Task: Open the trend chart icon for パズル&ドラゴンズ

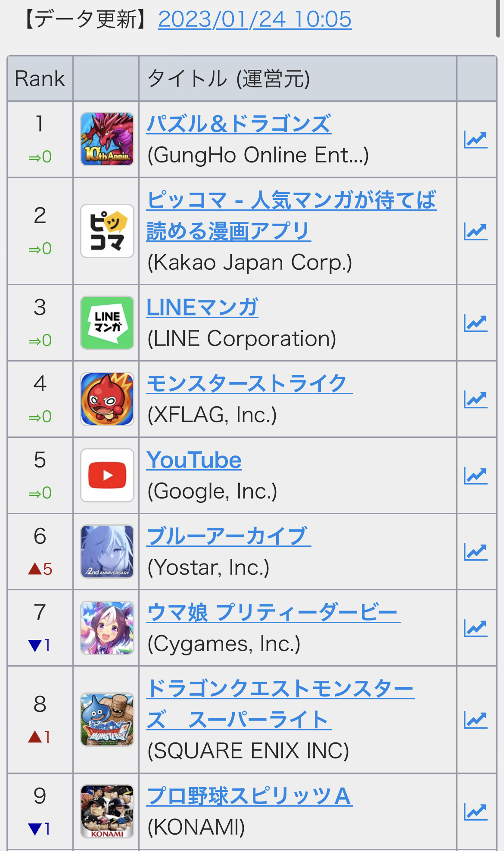Action: (476, 140)
